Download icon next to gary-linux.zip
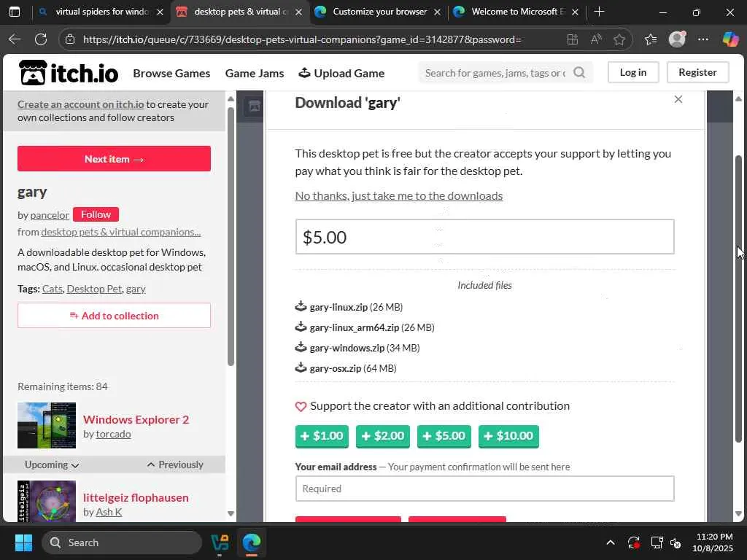The height and width of the screenshot is (560, 747). tap(301, 306)
